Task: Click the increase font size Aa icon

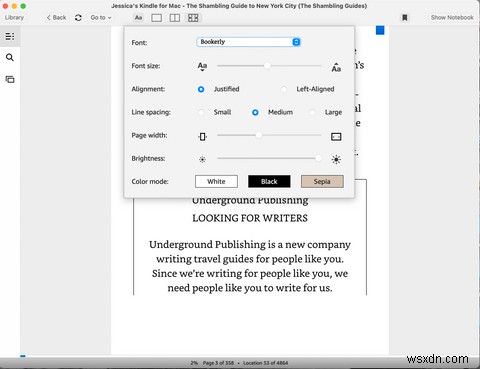Action: coord(336,67)
